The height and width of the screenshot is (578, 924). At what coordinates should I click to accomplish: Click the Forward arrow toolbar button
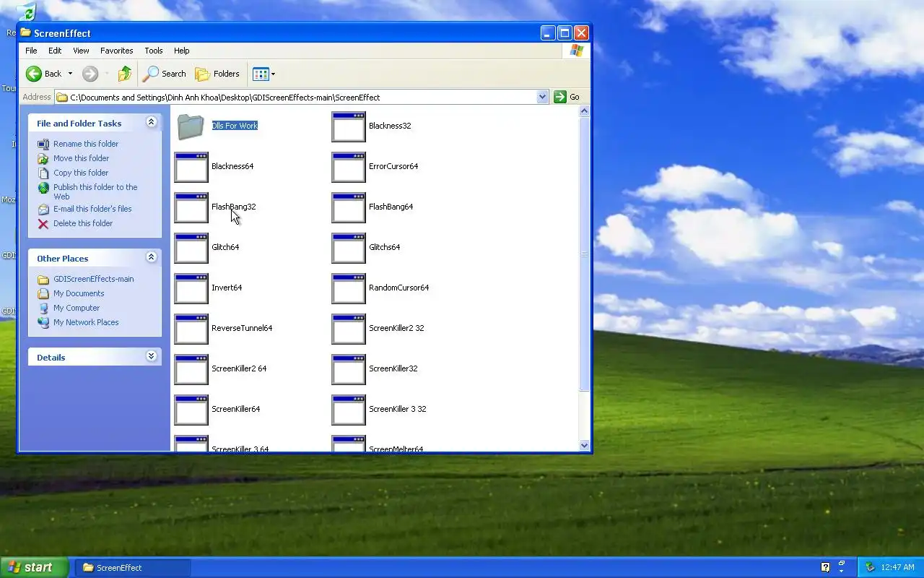click(x=90, y=74)
